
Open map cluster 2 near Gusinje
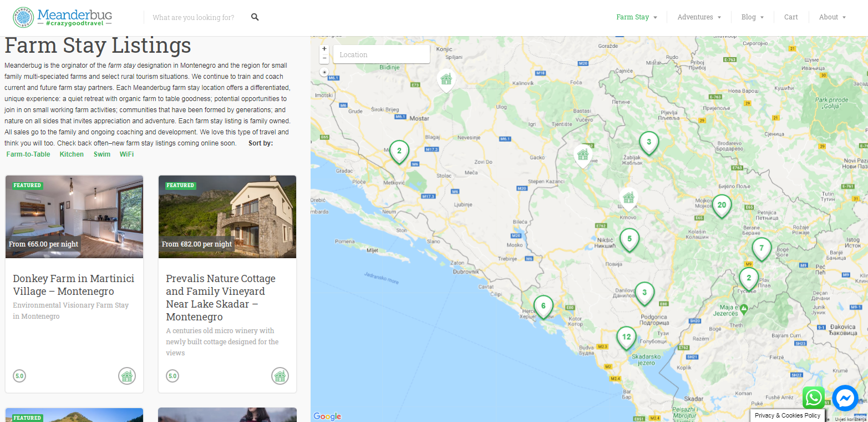[749, 279]
